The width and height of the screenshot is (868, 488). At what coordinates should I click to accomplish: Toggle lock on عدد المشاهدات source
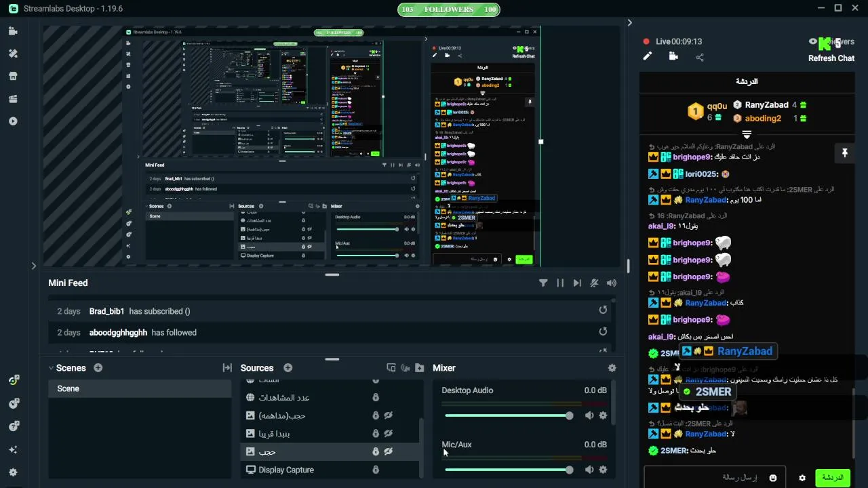(376, 397)
